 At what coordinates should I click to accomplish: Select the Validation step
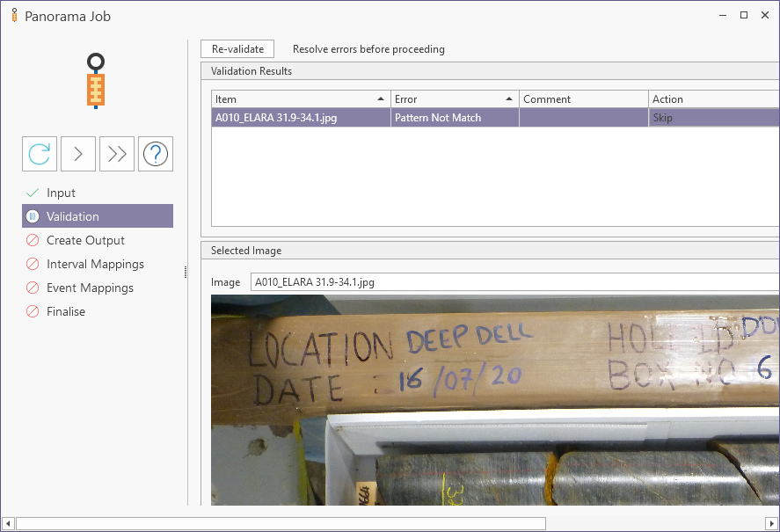73,216
